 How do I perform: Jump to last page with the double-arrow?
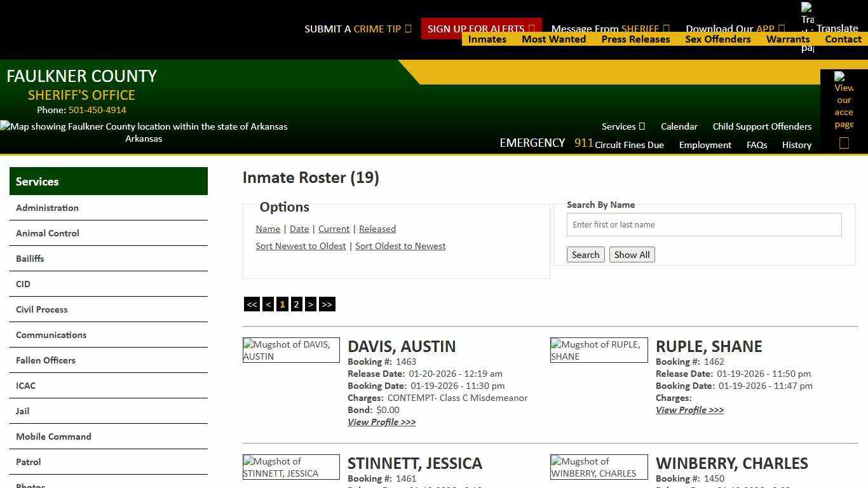[x=327, y=304]
